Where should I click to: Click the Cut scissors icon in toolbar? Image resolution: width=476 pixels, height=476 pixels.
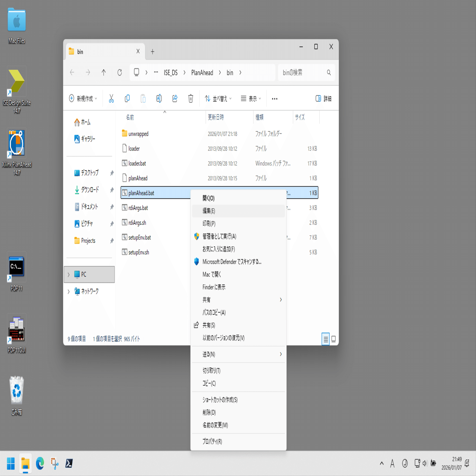(x=111, y=99)
